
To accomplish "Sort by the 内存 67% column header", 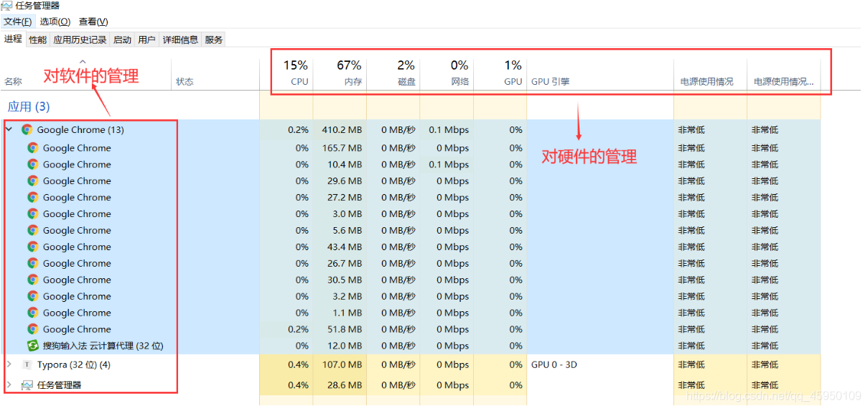I will click(x=340, y=73).
